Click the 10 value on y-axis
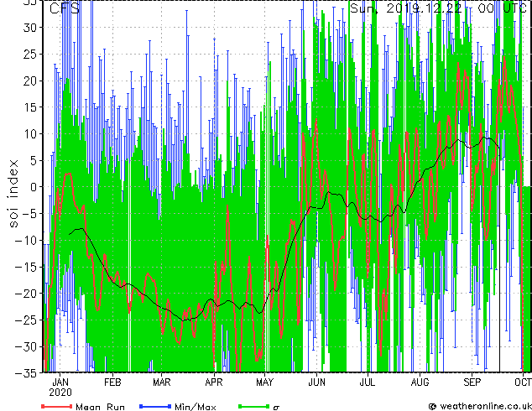The image size is (532, 411). tap(29, 134)
